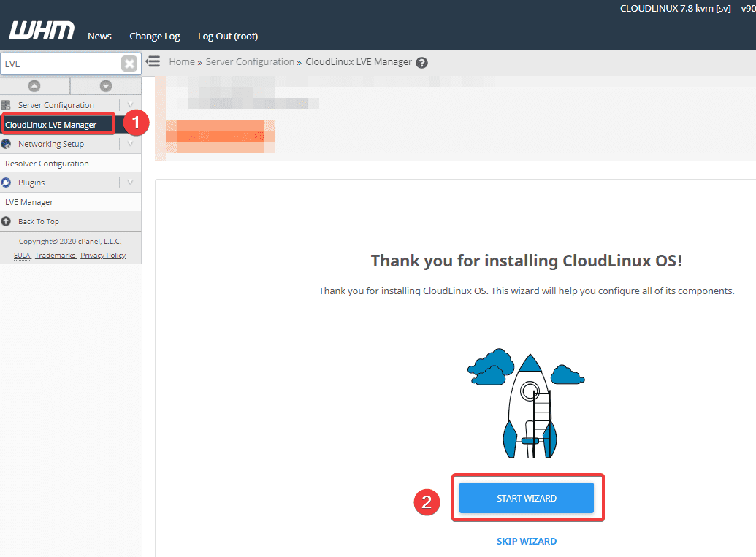Screen dimensions: 756x557
Task: Collapse the sidebar with the hamburger icon
Action: tap(153, 61)
